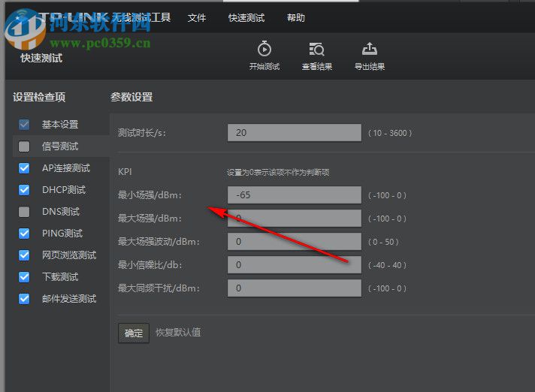
Task: Select the 邮件发送测试 item label
Action: [x=69, y=299]
